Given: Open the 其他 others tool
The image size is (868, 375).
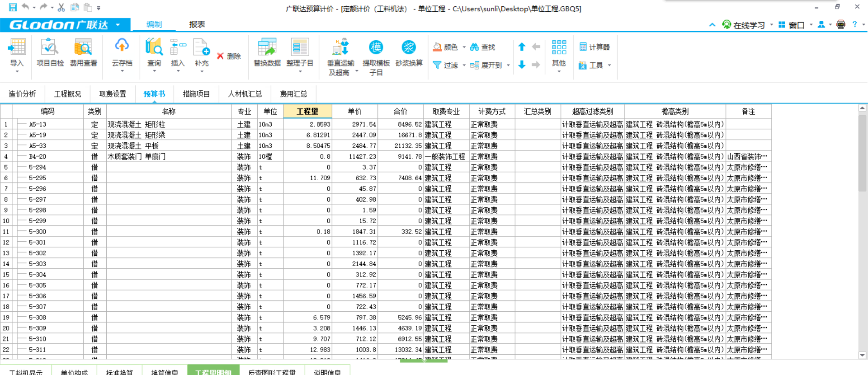Looking at the screenshot, I should tap(559, 55).
